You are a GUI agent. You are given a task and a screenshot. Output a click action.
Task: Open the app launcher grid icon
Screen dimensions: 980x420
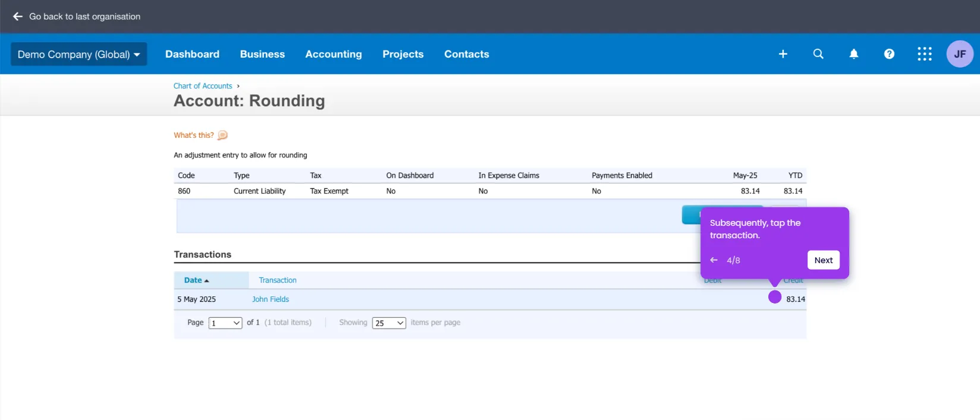[x=925, y=54]
